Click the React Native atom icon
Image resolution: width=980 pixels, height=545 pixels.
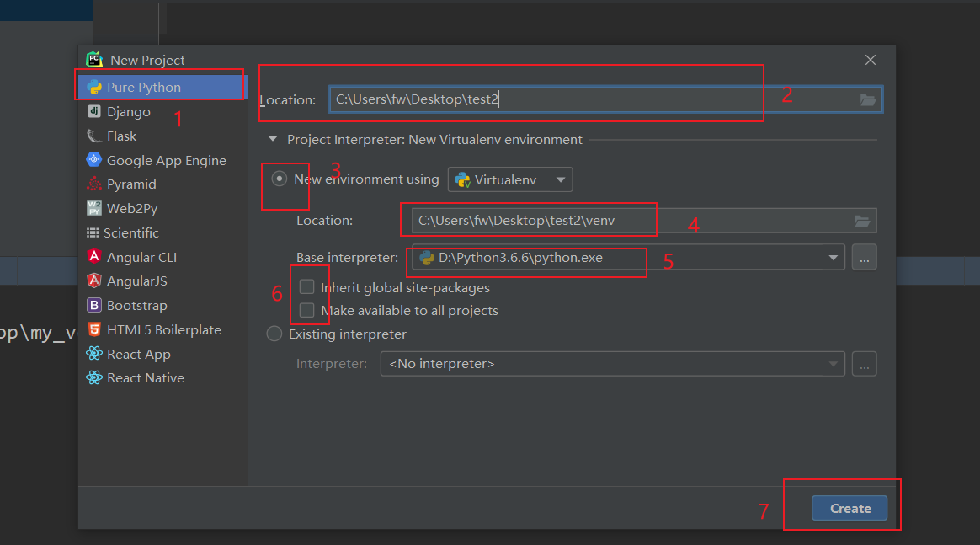pyautogui.click(x=93, y=377)
